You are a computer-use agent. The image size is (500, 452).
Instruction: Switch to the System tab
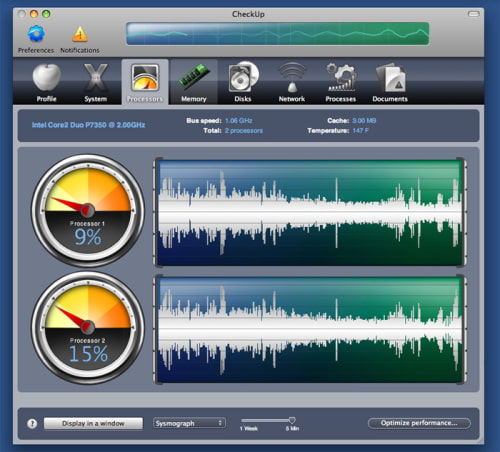(96, 83)
